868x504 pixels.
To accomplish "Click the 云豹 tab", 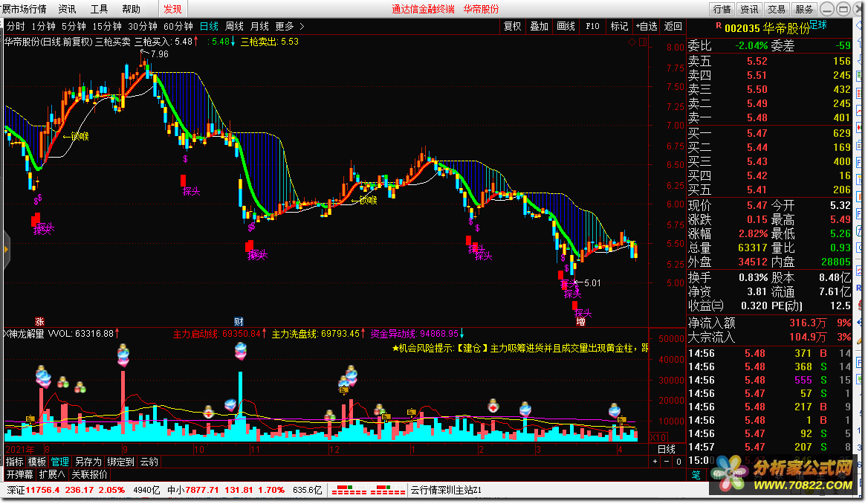I will (149, 462).
